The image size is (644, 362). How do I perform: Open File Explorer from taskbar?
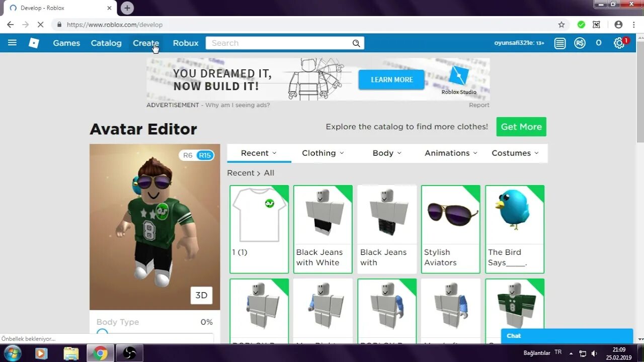click(x=71, y=353)
